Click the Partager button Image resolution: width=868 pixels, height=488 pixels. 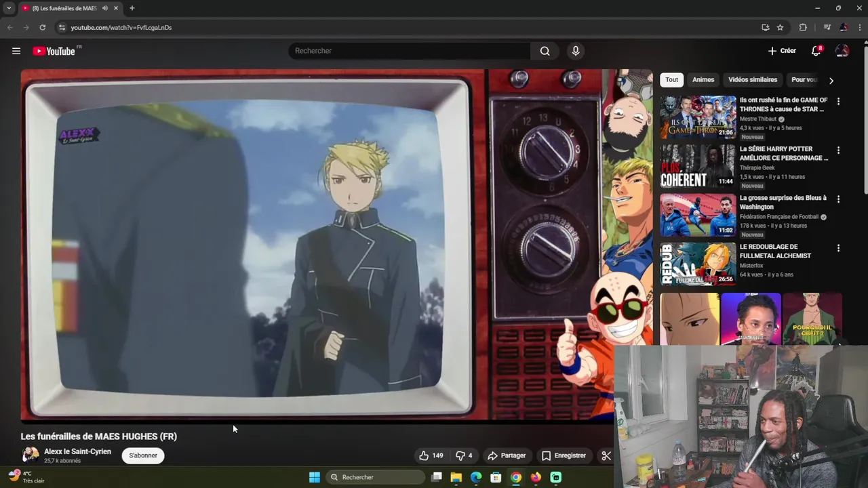[507, 455]
